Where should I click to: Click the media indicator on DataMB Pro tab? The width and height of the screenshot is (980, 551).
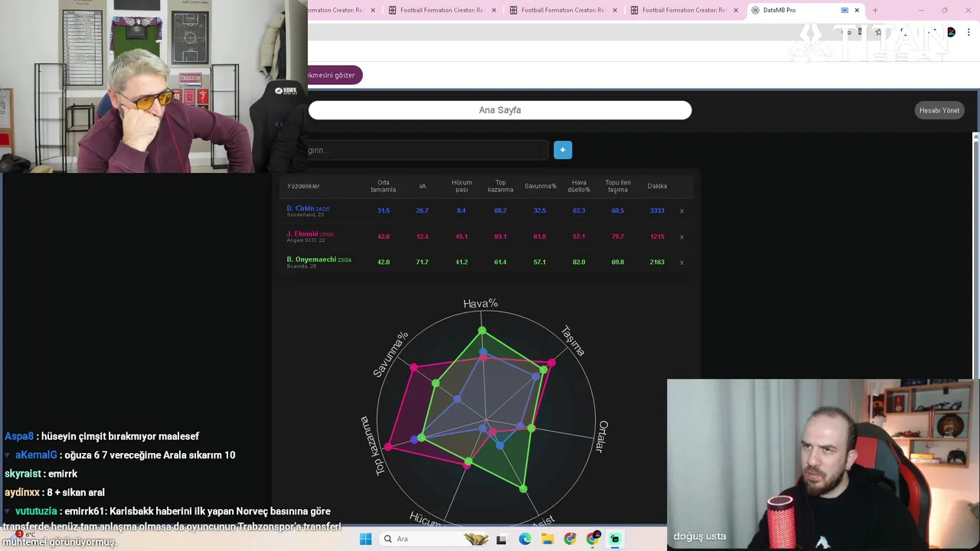[844, 10]
